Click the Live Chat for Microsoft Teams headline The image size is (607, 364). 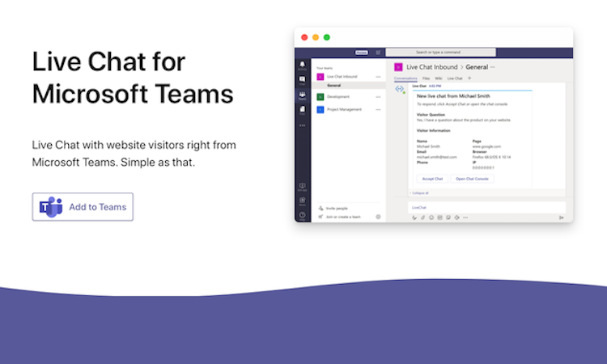133,78
